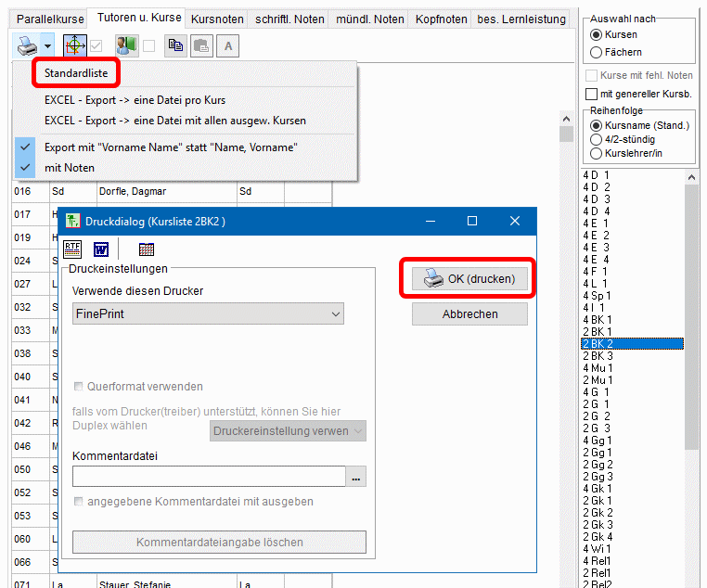Click the copy icon in the toolbar
Image resolution: width=707 pixels, height=588 pixels.
coord(174,45)
